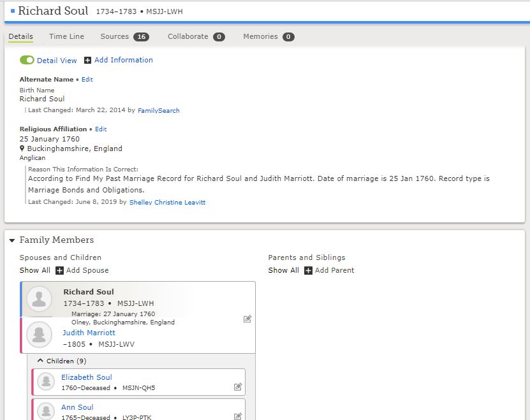
Task: Open Judith Marriott's person page
Action: tap(89, 333)
